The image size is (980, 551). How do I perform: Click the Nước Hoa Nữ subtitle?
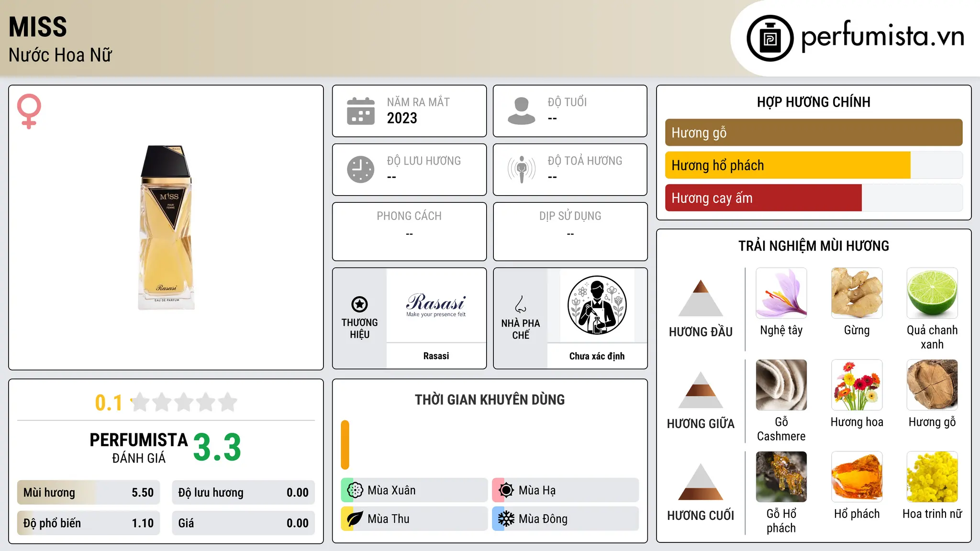pyautogui.click(x=60, y=55)
